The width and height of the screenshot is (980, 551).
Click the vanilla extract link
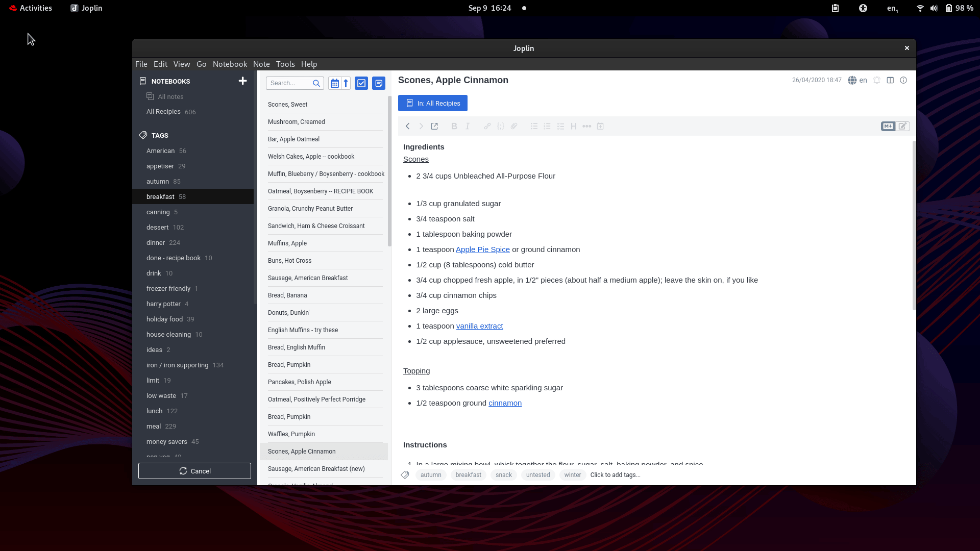pyautogui.click(x=479, y=325)
